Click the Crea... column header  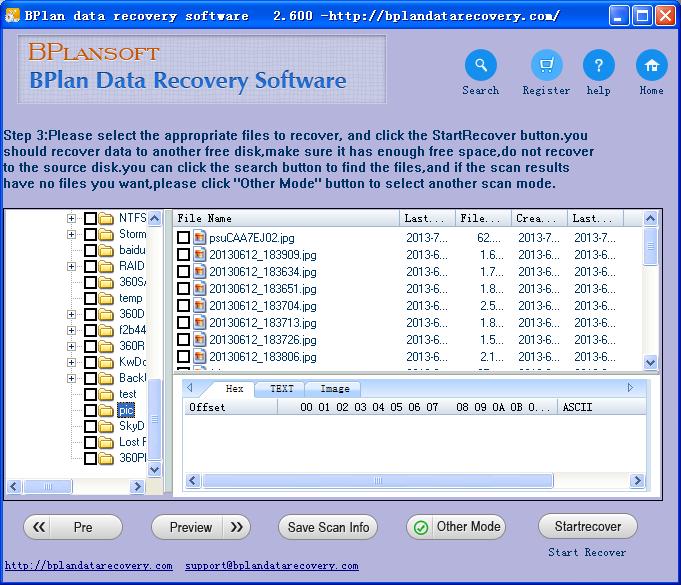coord(539,218)
